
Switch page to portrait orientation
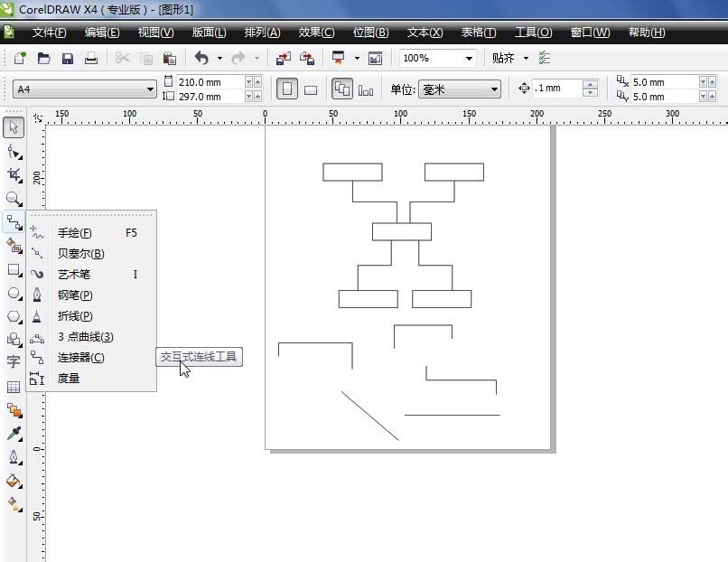click(286, 89)
